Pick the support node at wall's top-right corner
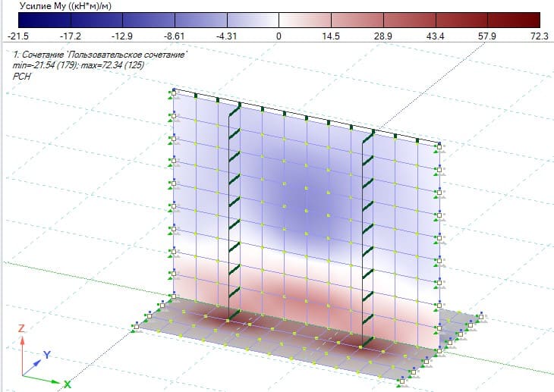This screenshot has height=392, width=554. tap(439, 146)
